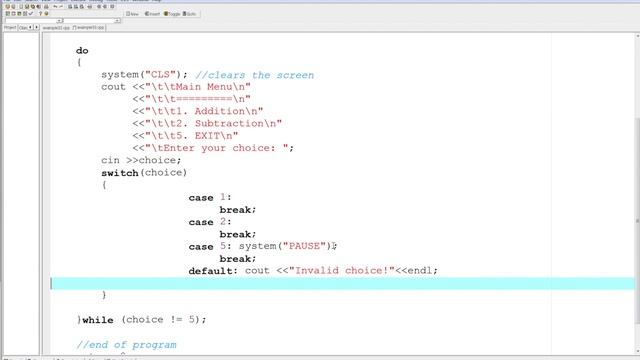Click the Open file toolbar icon
Image resolution: width=640 pixels, height=360 pixels.
click(13, 7)
